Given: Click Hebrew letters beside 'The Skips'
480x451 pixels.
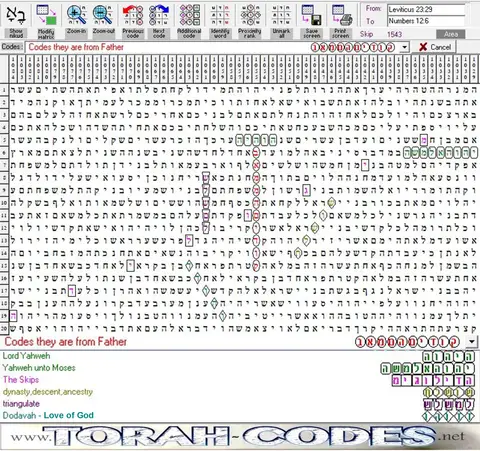Looking at the screenshot, I should pyautogui.click(x=433, y=380).
